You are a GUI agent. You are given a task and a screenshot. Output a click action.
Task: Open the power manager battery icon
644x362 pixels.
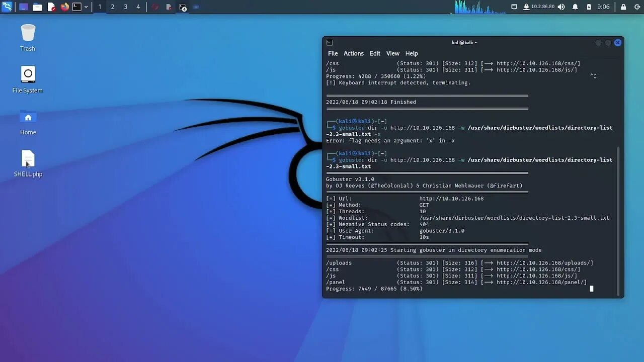pos(589,7)
